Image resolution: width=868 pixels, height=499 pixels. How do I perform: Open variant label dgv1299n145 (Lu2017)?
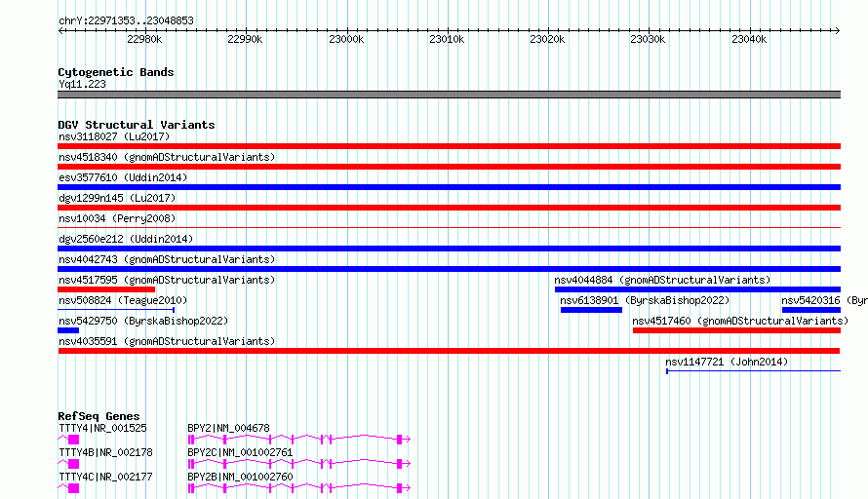tap(117, 198)
